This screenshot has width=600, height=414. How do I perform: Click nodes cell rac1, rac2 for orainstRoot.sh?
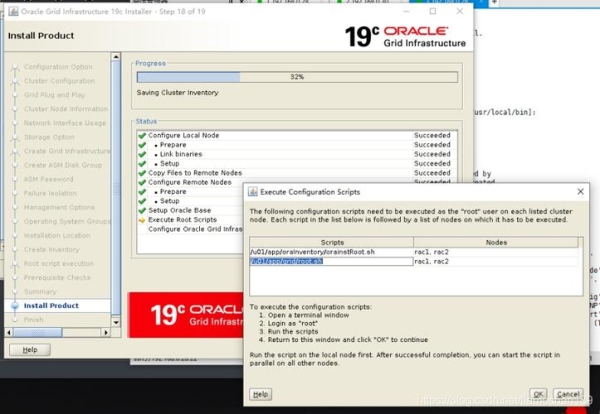click(496, 252)
